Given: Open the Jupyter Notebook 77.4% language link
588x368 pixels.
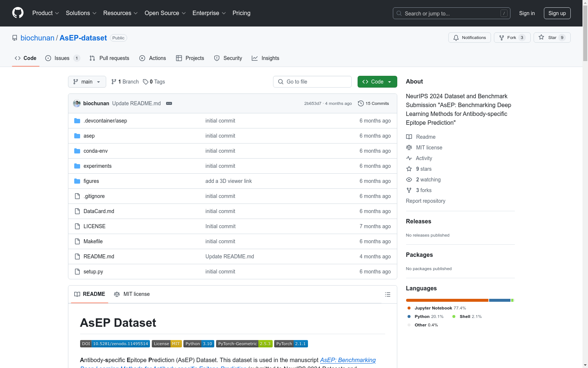Looking at the screenshot, I should [x=437, y=308].
